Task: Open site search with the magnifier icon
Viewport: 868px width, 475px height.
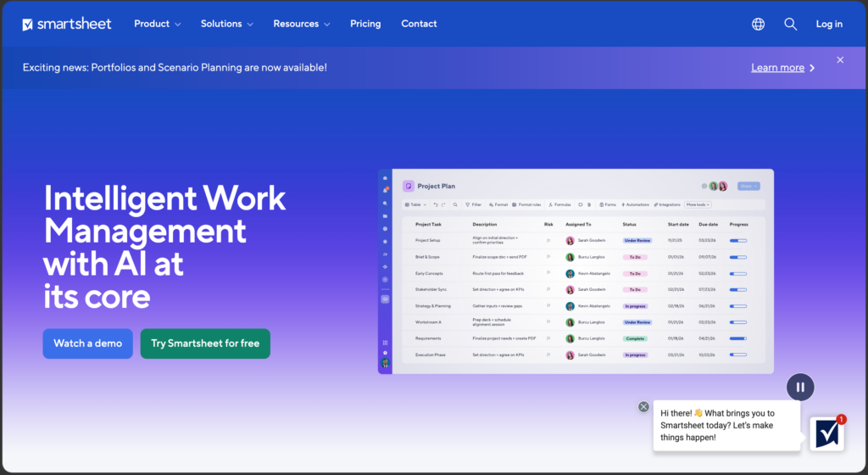Action: [791, 24]
